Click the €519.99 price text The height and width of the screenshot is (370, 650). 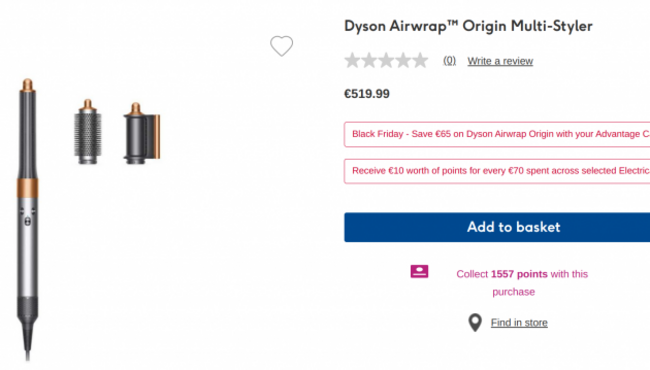tap(367, 94)
